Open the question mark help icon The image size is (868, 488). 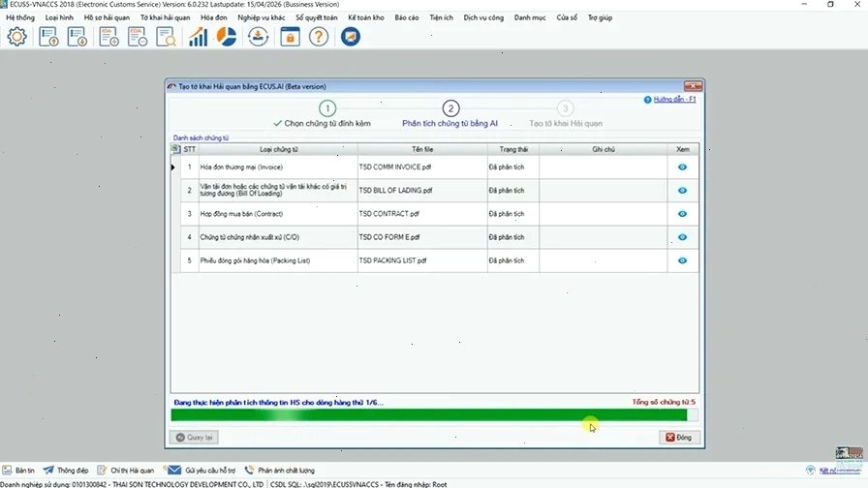[x=319, y=37]
